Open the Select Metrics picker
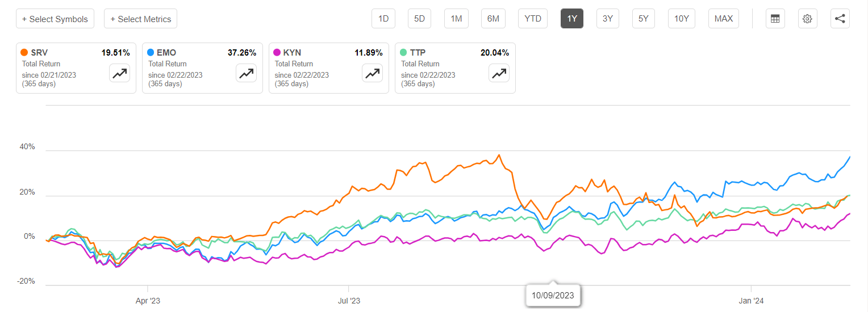868x312 pixels. [x=140, y=19]
